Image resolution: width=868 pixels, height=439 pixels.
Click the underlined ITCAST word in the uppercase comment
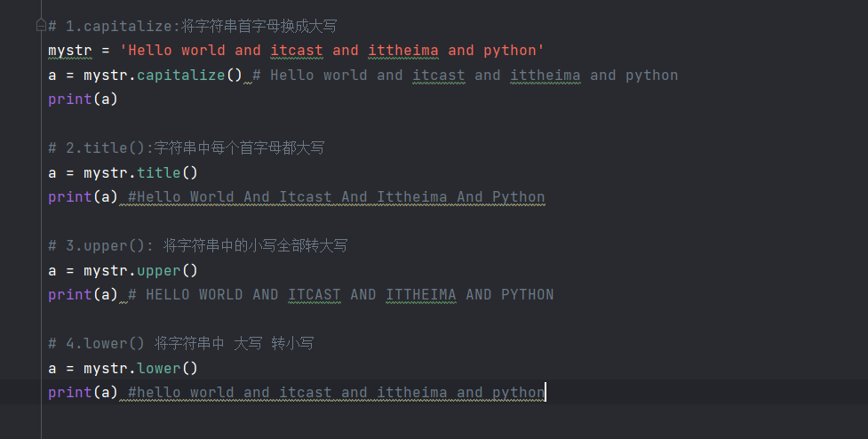point(315,295)
